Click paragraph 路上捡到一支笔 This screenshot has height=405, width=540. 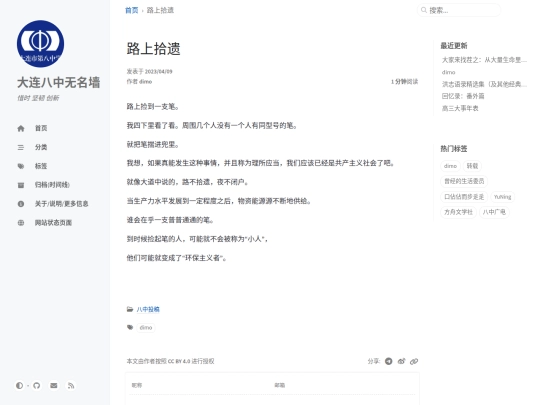(153, 107)
